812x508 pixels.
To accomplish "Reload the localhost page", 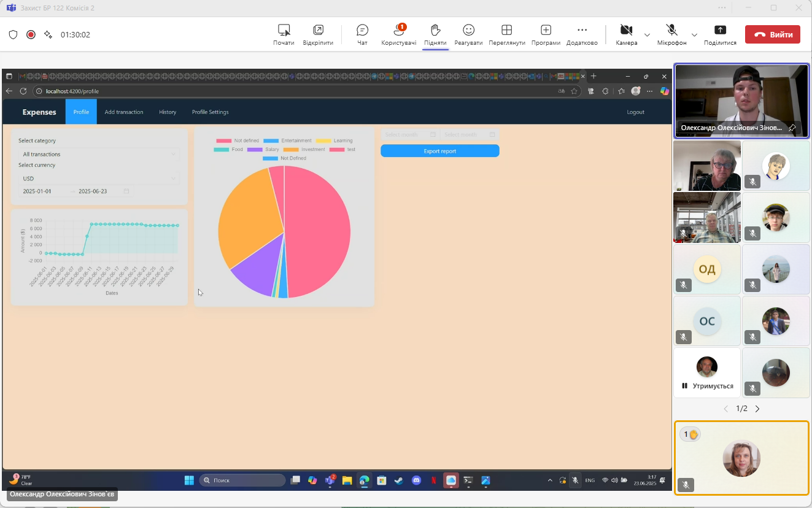I will click(x=23, y=91).
